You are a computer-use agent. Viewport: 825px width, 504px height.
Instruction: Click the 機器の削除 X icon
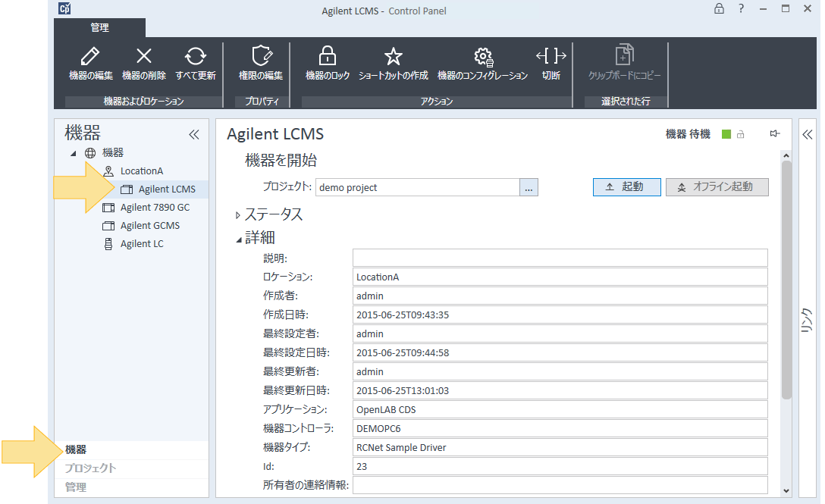143,56
